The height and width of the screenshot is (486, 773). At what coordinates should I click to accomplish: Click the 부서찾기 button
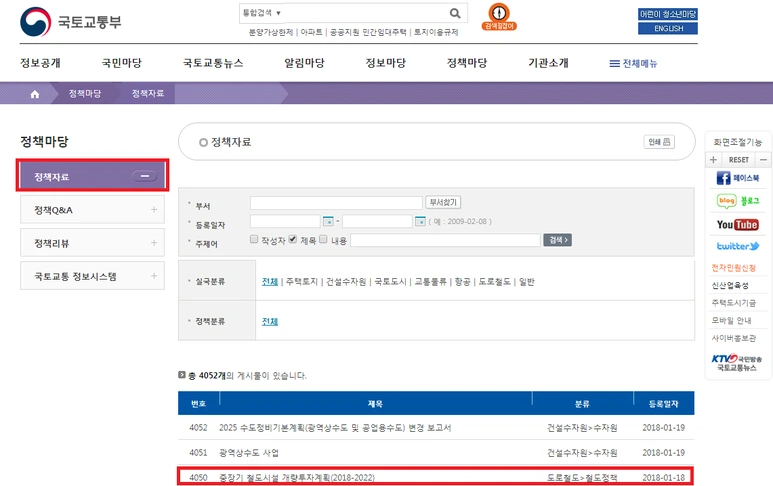pyautogui.click(x=443, y=202)
